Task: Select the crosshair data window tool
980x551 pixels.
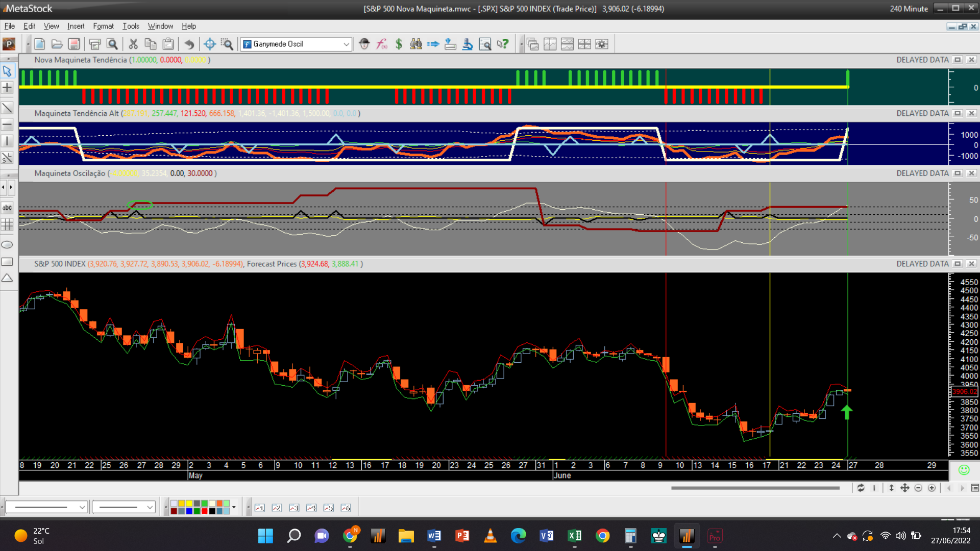Action: [209, 44]
